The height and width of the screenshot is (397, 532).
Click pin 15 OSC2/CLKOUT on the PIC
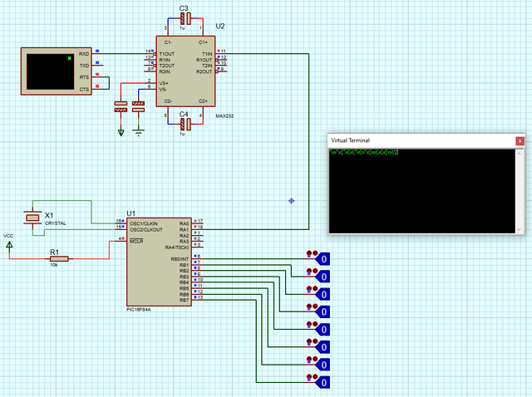click(x=121, y=229)
